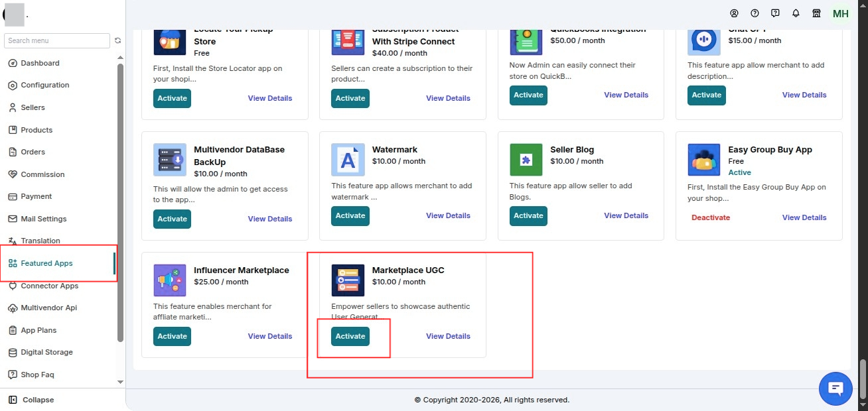Open the help question mark icon

point(755,13)
